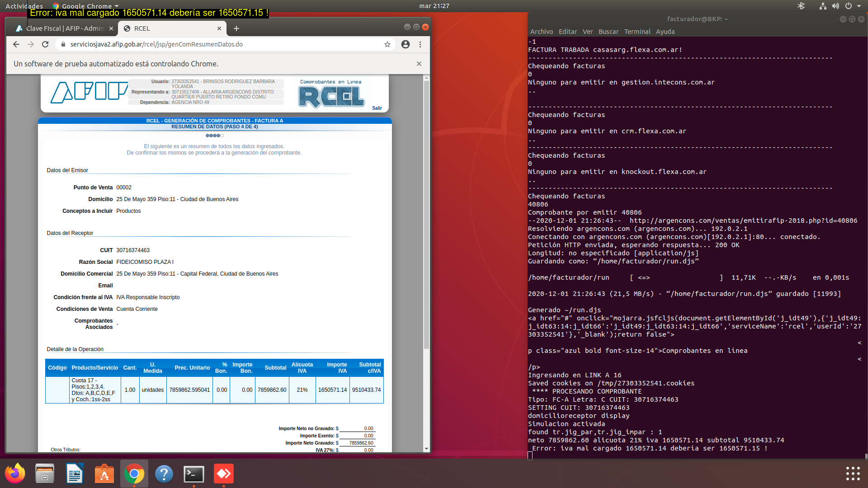Open Ver menu in terminal
The image size is (868, 488).
(588, 32)
